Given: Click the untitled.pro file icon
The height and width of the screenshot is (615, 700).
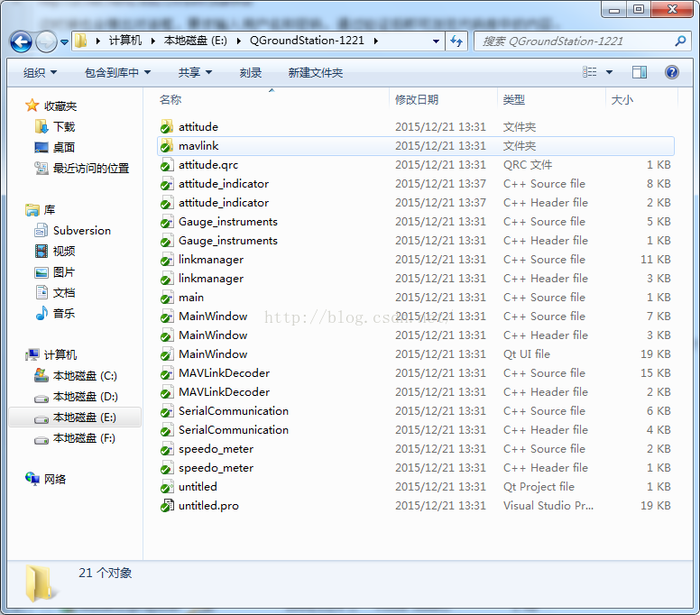Looking at the screenshot, I should pos(167,506).
